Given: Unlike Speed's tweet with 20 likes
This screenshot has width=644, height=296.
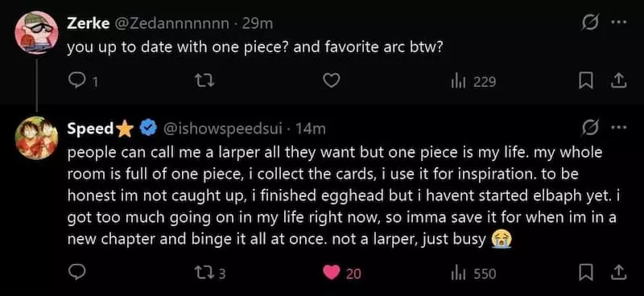Looking at the screenshot, I should [341, 273].
